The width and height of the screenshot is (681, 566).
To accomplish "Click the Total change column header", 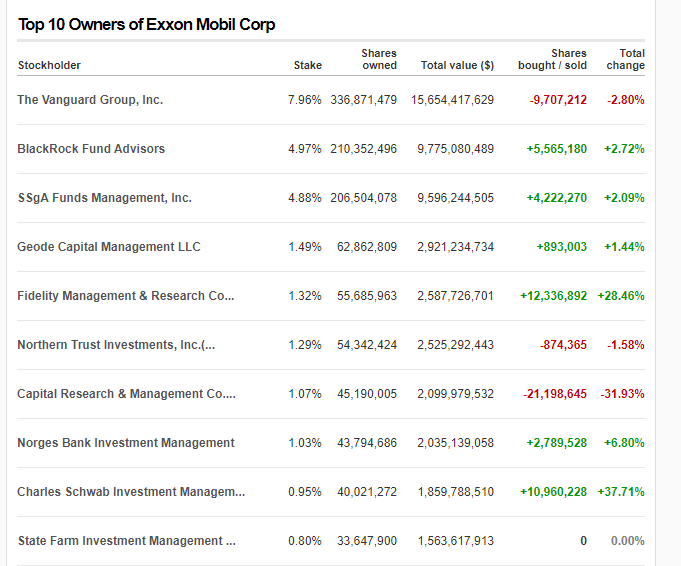I will pyautogui.click(x=626, y=59).
